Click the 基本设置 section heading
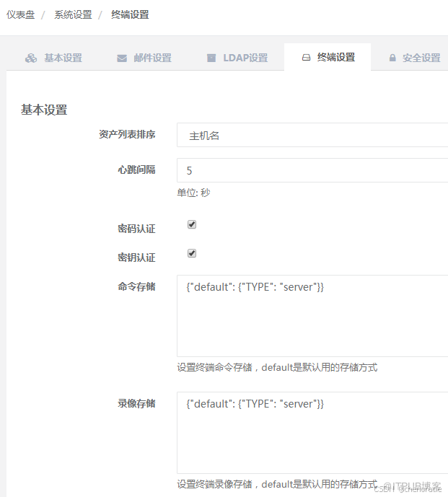The height and width of the screenshot is (497, 448). 44,110
